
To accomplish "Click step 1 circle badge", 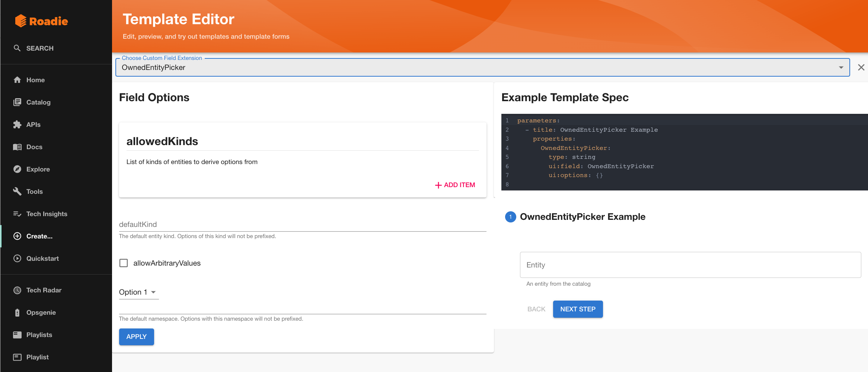I will [x=510, y=217].
